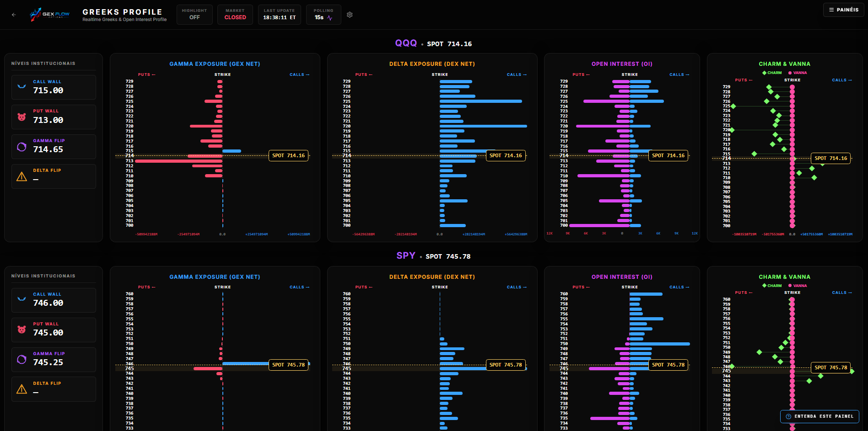Select the QQQ Call Wall 715.00 value
This screenshot has height=431, width=868.
click(48, 90)
